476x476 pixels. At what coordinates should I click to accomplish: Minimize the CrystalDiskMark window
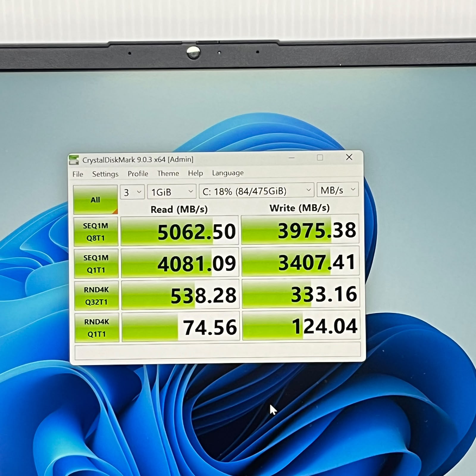pos(292,158)
